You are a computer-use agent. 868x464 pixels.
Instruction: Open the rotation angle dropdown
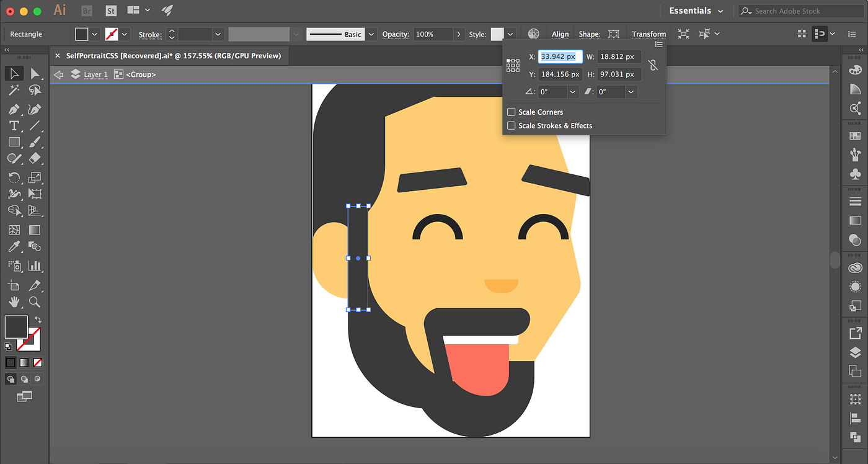click(573, 92)
